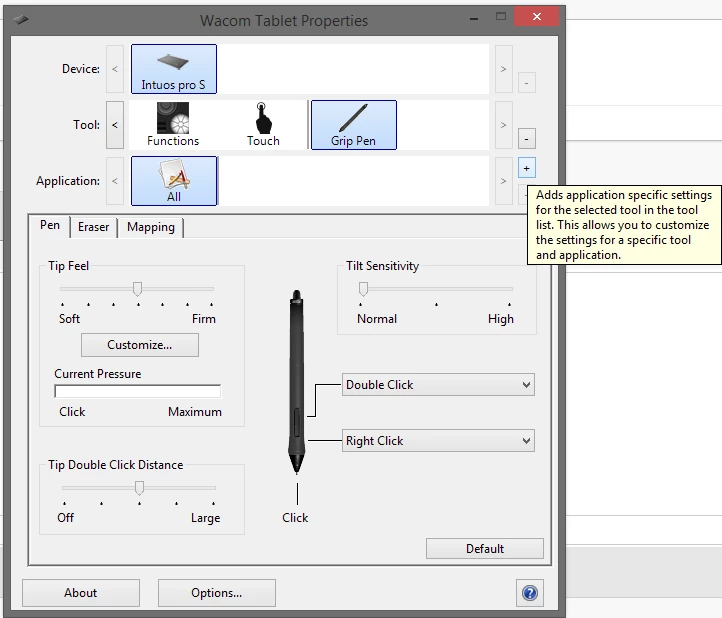Open the Double Click button dropdown
Screen dimensions: 722x618
[438, 385]
